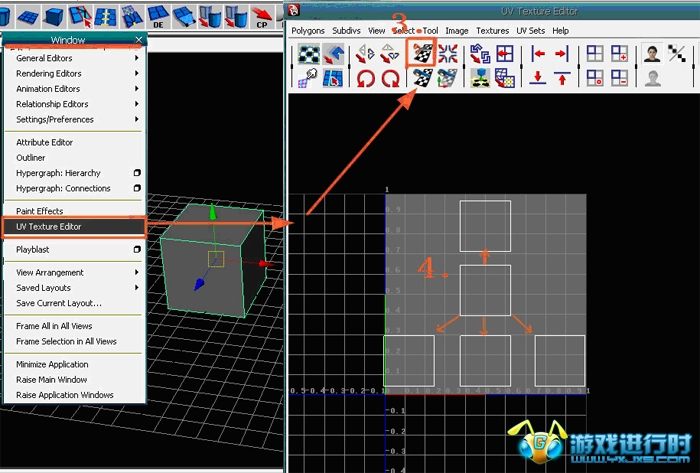Open the UV Sets menu
This screenshot has width=700, height=473.
(530, 31)
